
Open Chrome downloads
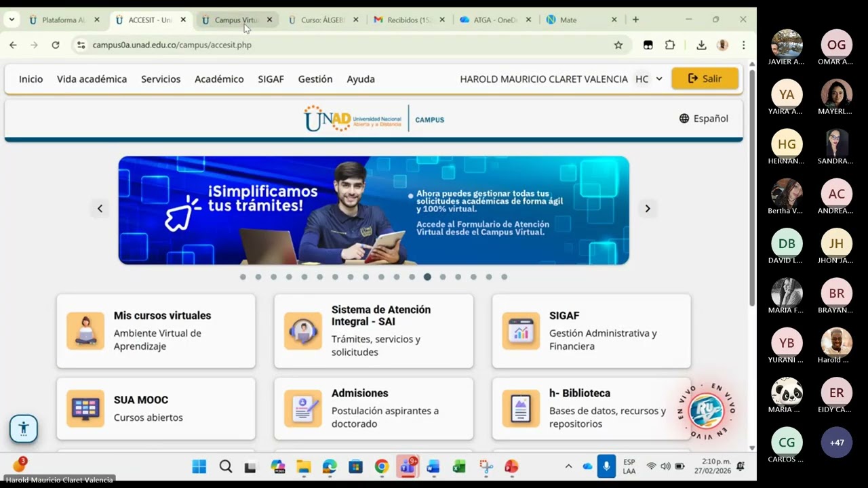click(701, 45)
